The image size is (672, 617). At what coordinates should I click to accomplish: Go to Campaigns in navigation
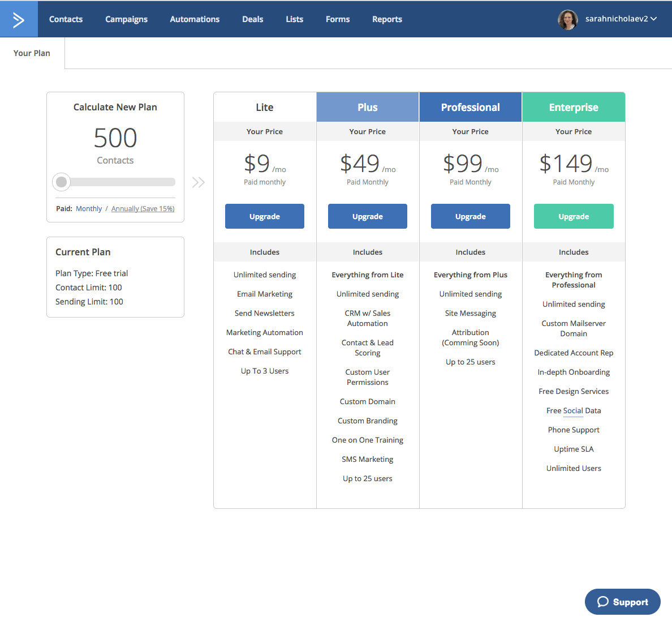(126, 19)
